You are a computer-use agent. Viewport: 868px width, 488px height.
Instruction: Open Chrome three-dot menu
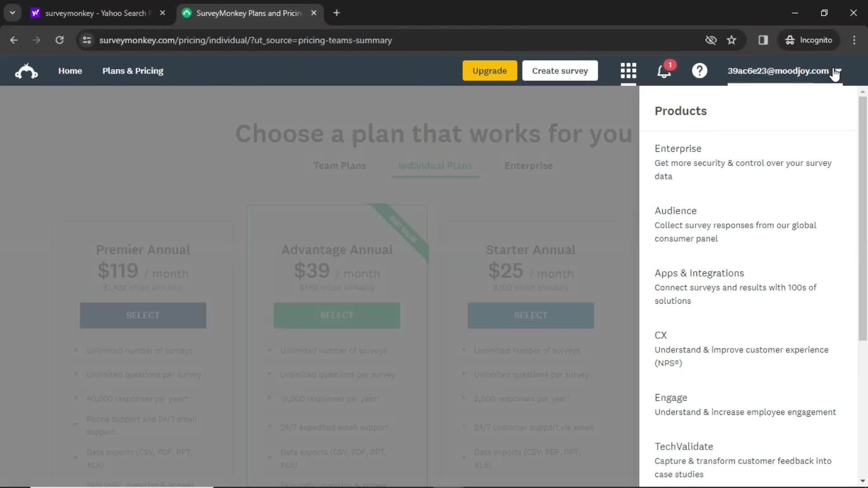click(854, 40)
